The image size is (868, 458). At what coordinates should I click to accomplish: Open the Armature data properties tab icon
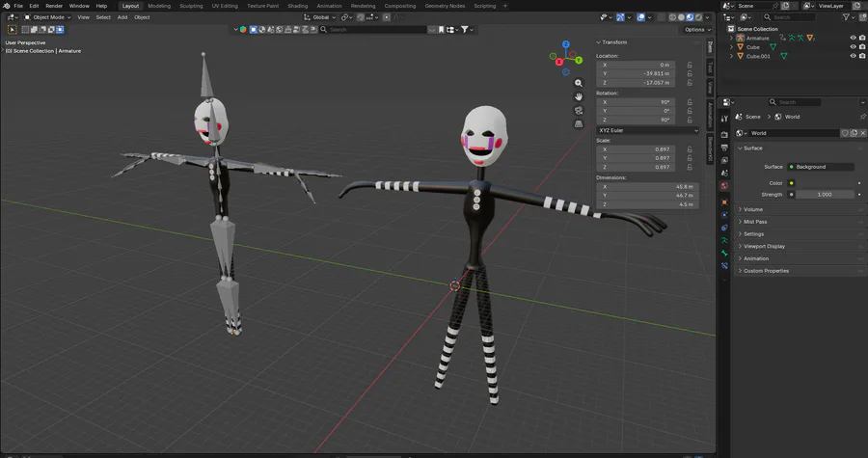coord(724,240)
